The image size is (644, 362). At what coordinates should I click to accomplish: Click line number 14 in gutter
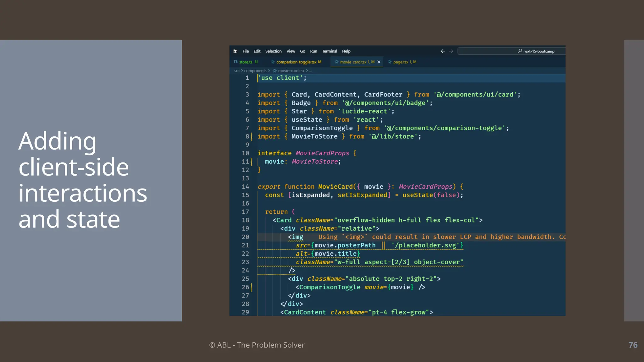point(245,187)
